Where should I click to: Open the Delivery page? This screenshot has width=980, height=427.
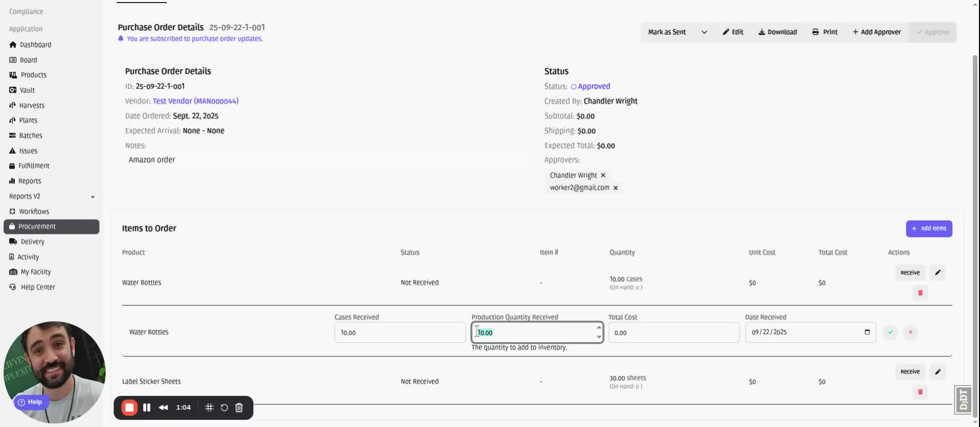(27, 242)
